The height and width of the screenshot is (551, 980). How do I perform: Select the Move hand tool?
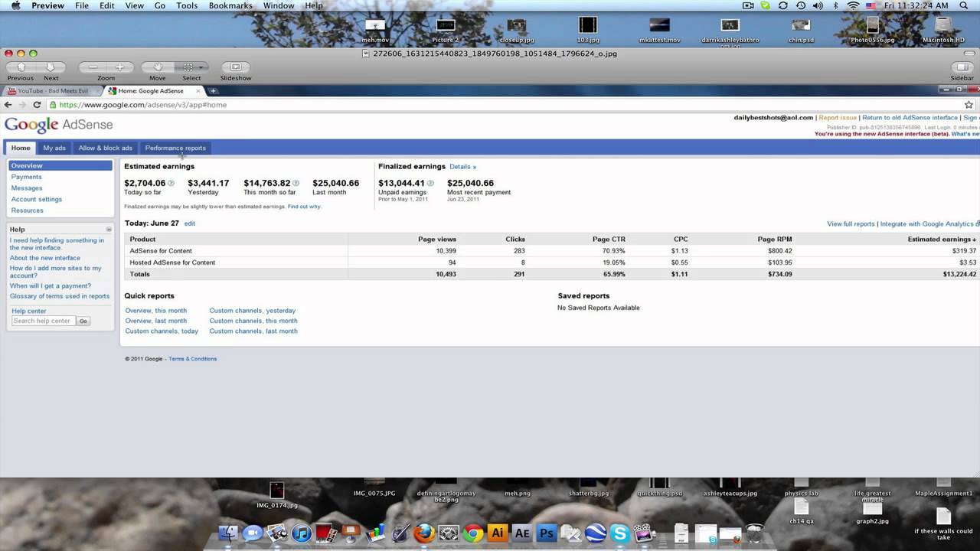tap(157, 67)
